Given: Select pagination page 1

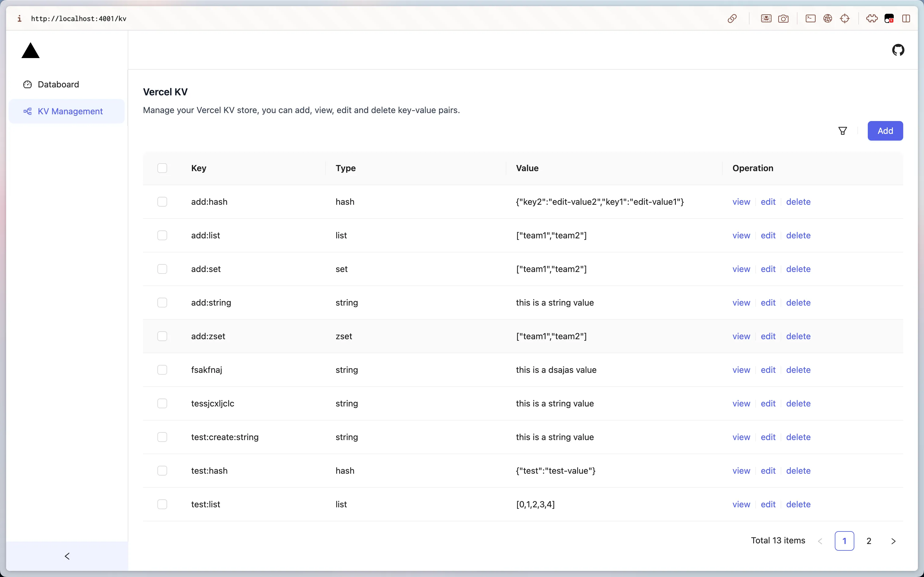Looking at the screenshot, I should [x=844, y=541].
